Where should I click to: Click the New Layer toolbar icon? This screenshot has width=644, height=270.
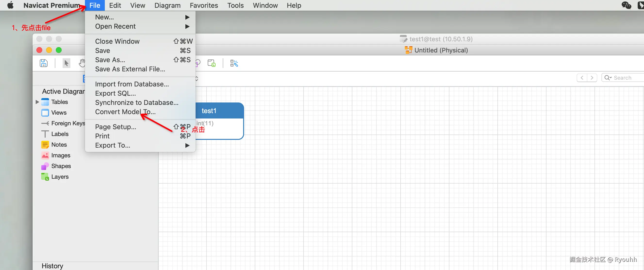[212, 63]
